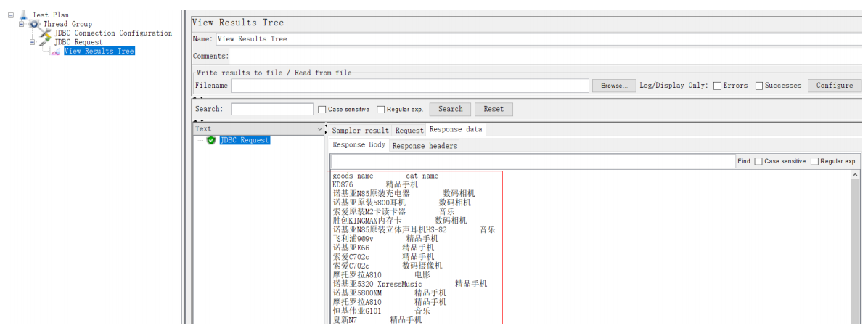The width and height of the screenshot is (868, 331).
Task: Select JDBC Request result entry
Action: (x=244, y=141)
